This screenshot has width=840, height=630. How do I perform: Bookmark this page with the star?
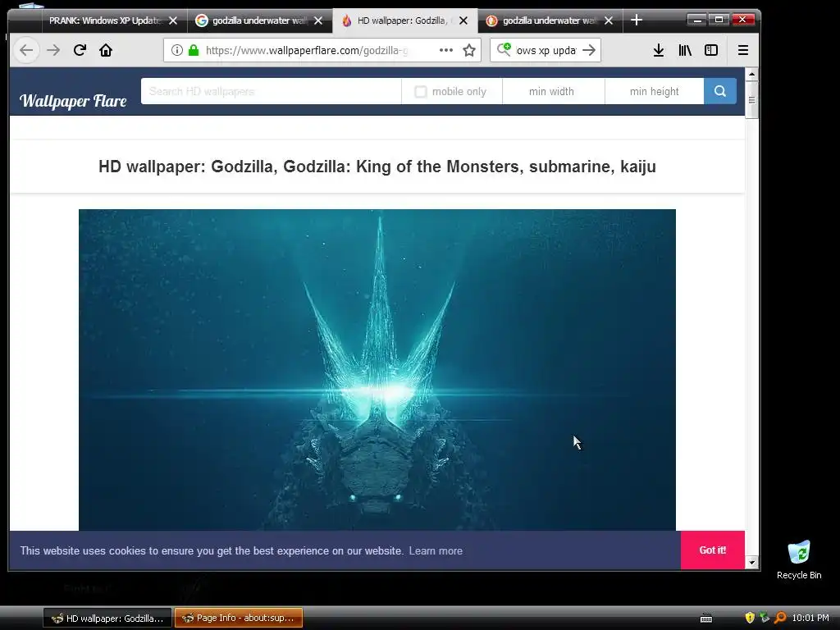tap(469, 50)
